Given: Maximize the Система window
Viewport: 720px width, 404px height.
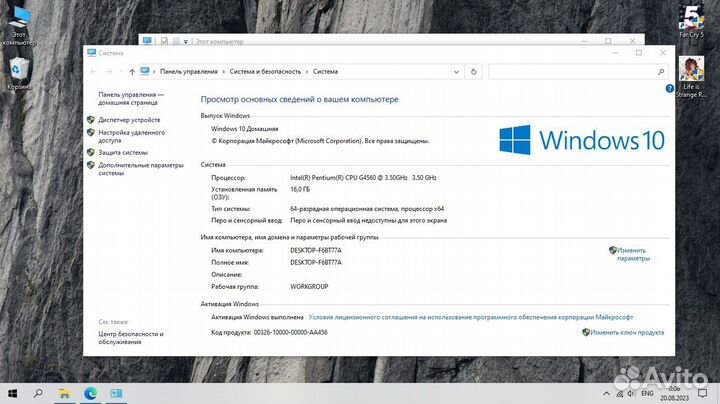Looking at the screenshot, I should [x=639, y=53].
